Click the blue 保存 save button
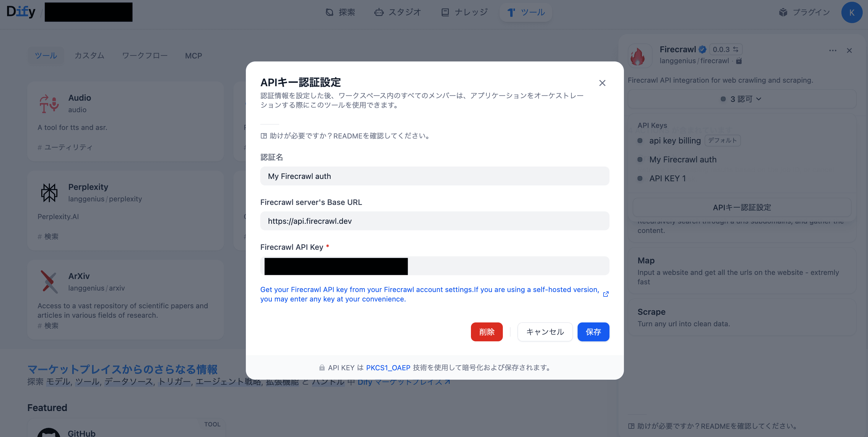The height and width of the screenshot is (437, 868). 593,332
